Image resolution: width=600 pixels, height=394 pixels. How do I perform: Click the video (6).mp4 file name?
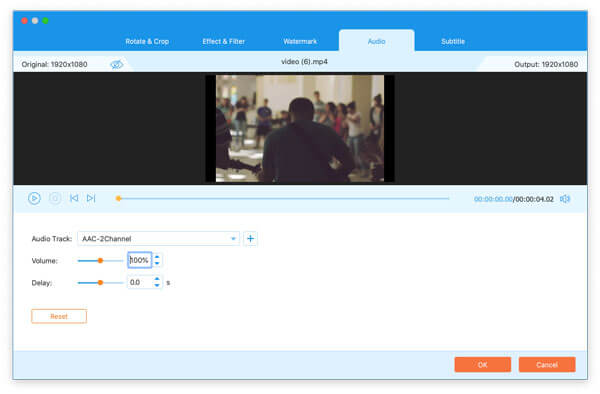[x=304, y=62]
